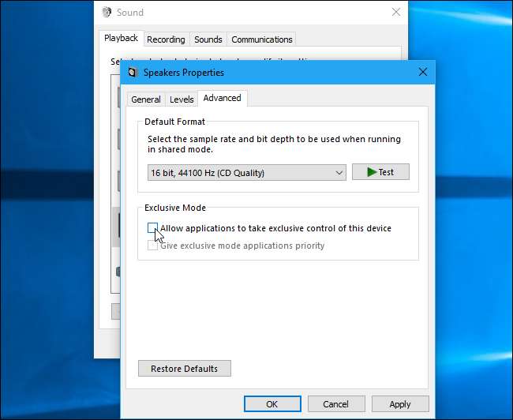Toggle give exclusive mode applications priority
Viewport: 513px width, 420px height.
point(152,246)
